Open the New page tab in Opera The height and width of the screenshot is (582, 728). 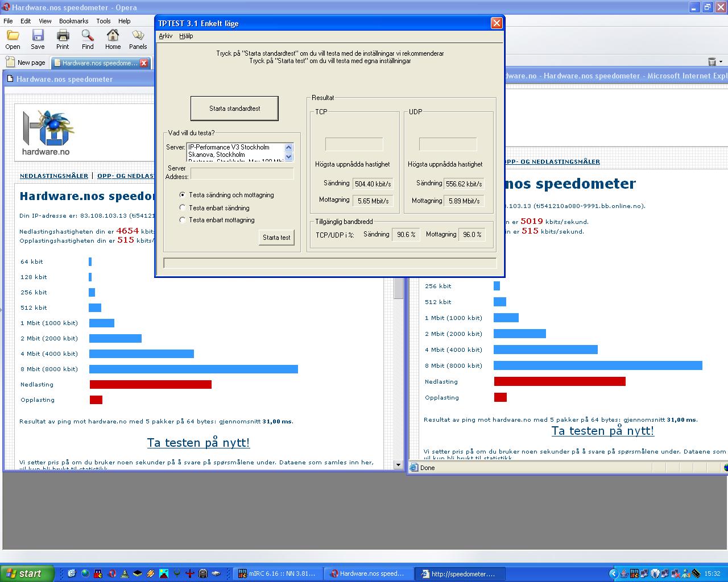tap(25, 63)
